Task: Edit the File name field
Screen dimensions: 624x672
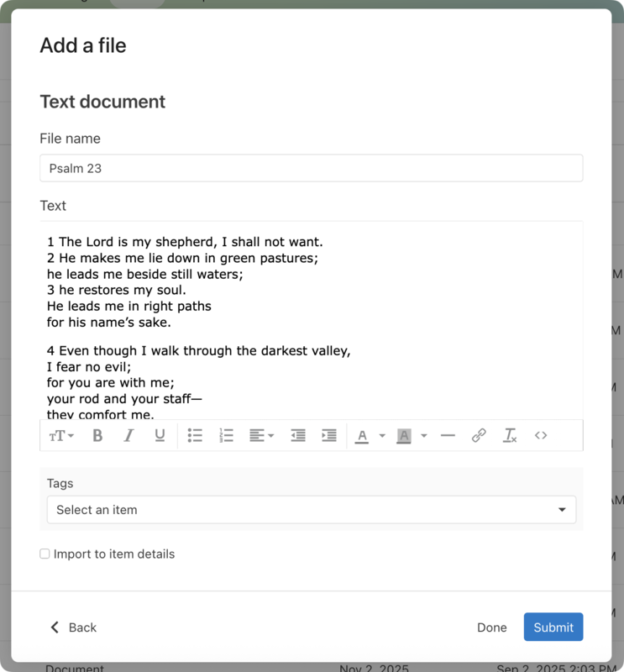Action: pos(311,168)
